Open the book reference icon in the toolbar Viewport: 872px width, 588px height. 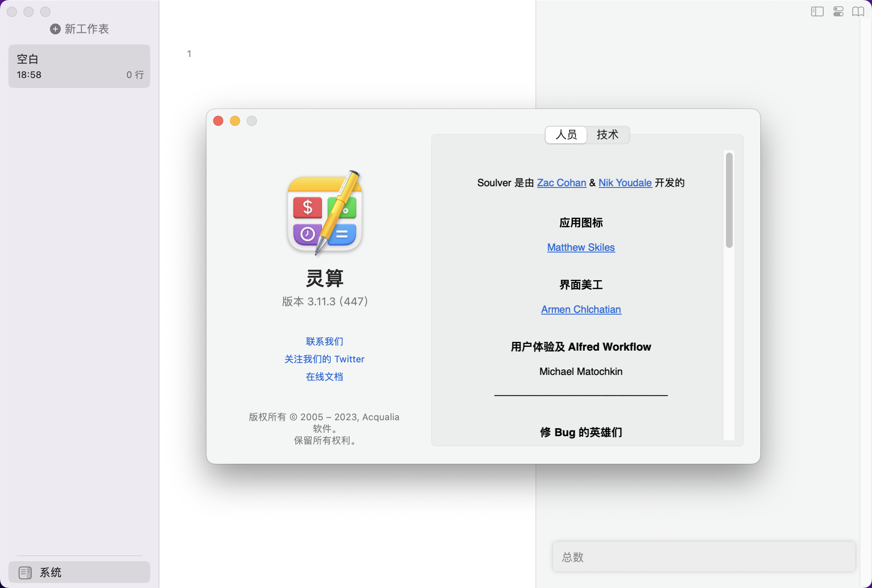tap(858, 12)
